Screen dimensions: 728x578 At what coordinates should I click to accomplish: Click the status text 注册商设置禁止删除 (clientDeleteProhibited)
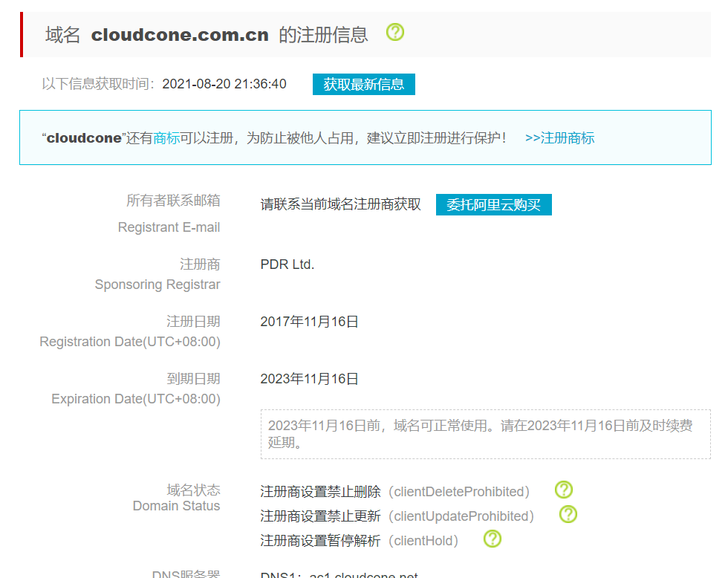pyautogui.click(x=395, y=492)
